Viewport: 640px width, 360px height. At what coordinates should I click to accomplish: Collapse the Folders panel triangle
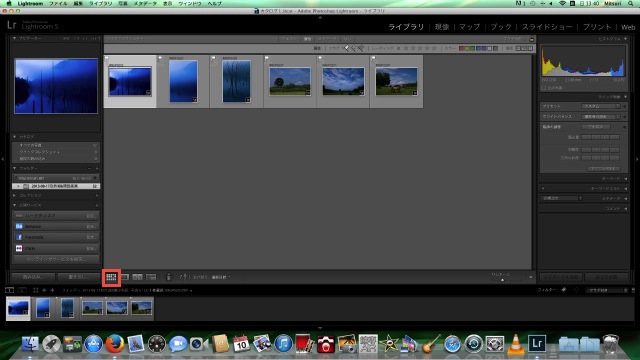point(14,168)
